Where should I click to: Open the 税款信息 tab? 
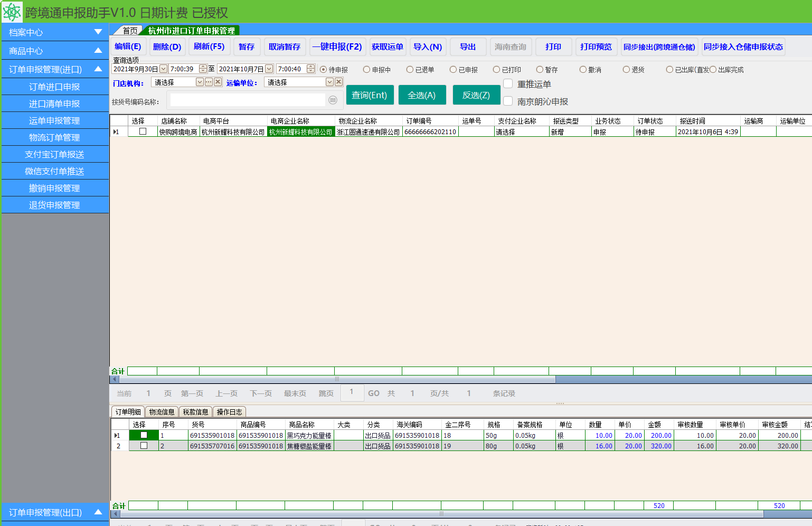coord(195,412)
